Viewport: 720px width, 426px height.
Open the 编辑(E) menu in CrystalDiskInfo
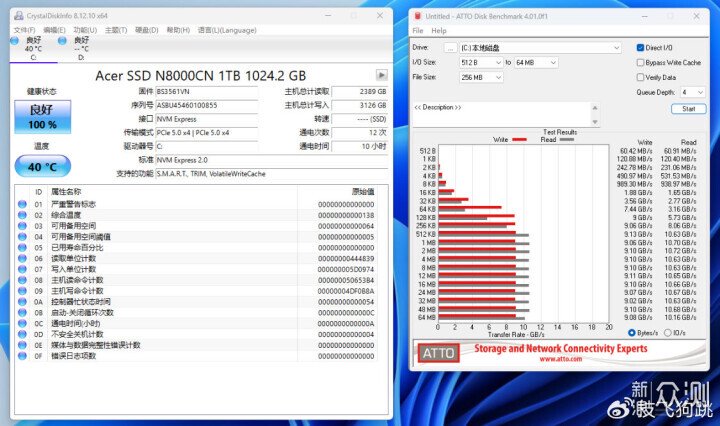click(55, 30)
